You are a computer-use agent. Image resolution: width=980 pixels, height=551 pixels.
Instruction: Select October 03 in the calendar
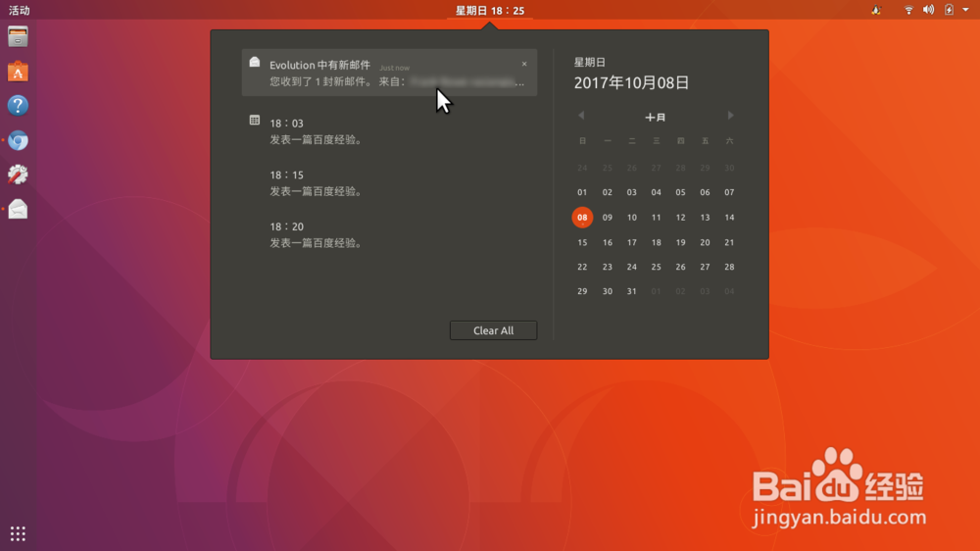click(631, 192)
